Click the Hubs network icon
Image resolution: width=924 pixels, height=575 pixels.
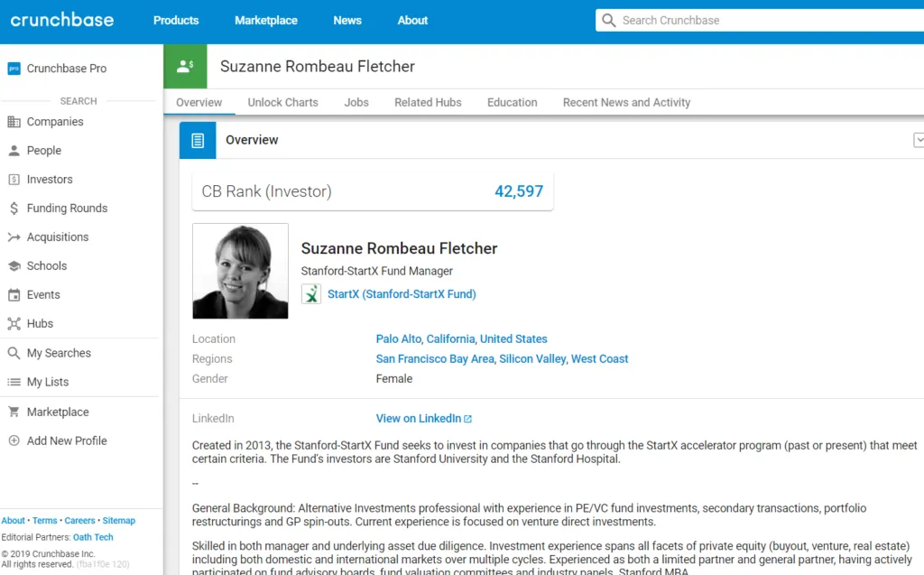14,324
